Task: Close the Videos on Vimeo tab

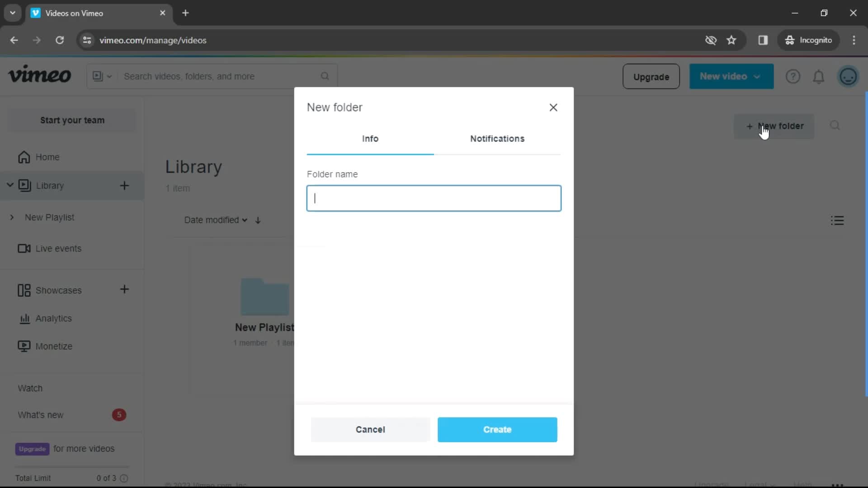Action: click(163, 13)
